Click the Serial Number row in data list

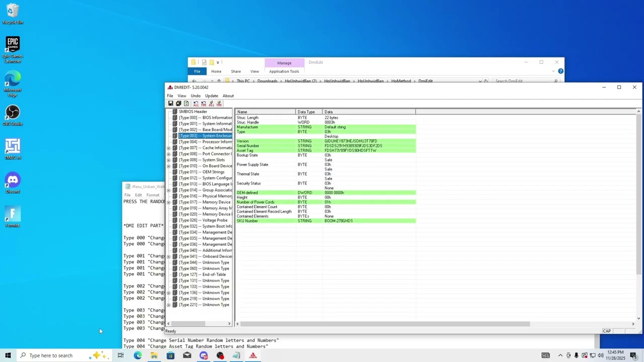point(326,146)
